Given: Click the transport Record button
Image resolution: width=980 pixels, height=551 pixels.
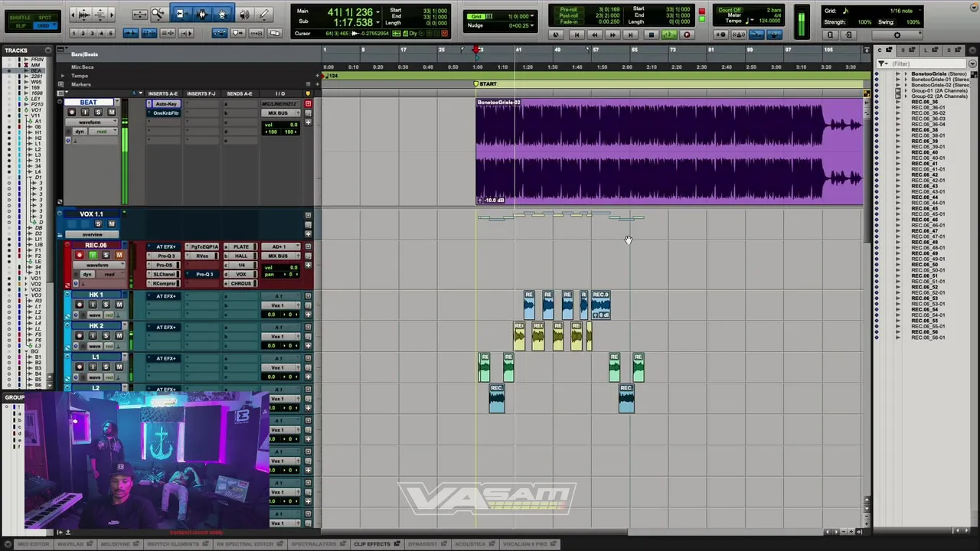Looking at the screenshot, I should 687,34.
